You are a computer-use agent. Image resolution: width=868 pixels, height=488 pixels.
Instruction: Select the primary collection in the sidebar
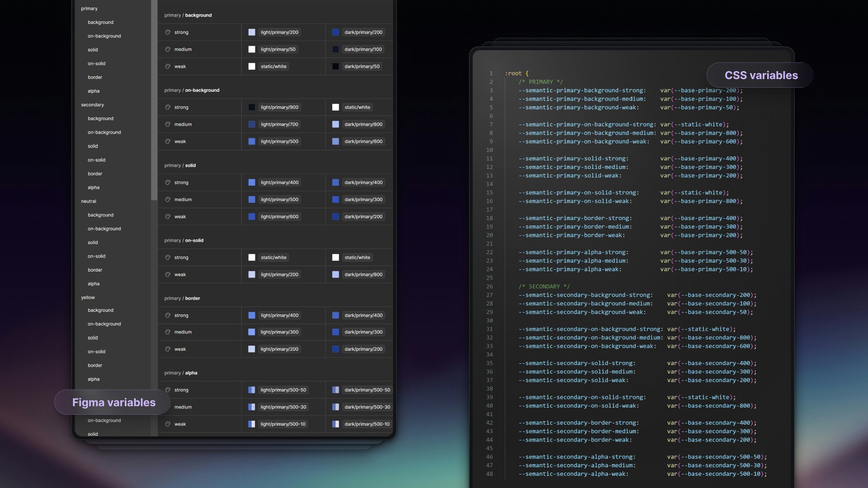point(89,9)
